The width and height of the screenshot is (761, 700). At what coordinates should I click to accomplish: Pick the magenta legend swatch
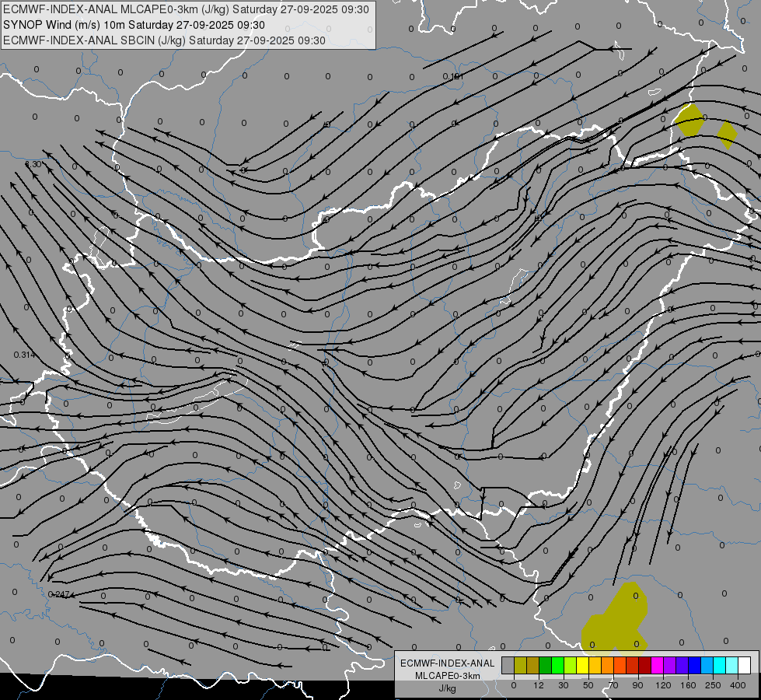657,665
